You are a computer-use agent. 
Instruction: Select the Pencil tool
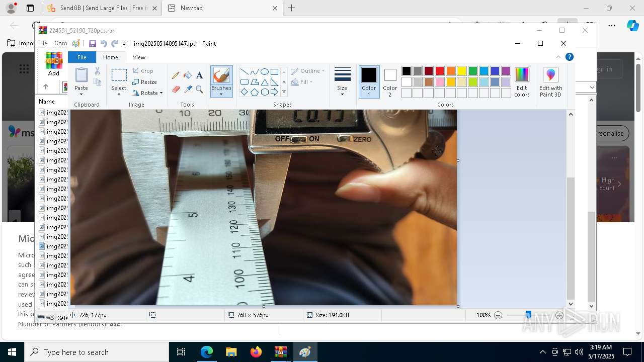(x=176, y=75)
